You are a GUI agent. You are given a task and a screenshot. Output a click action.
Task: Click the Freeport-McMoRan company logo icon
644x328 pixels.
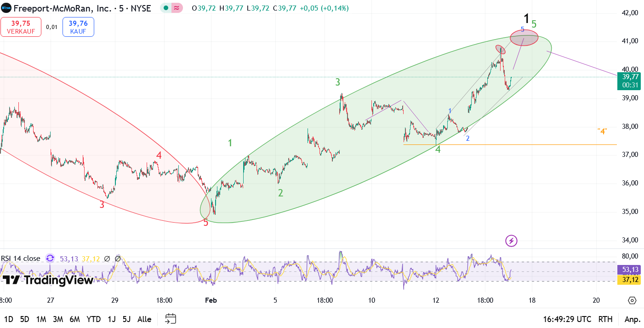pos(6,8)
